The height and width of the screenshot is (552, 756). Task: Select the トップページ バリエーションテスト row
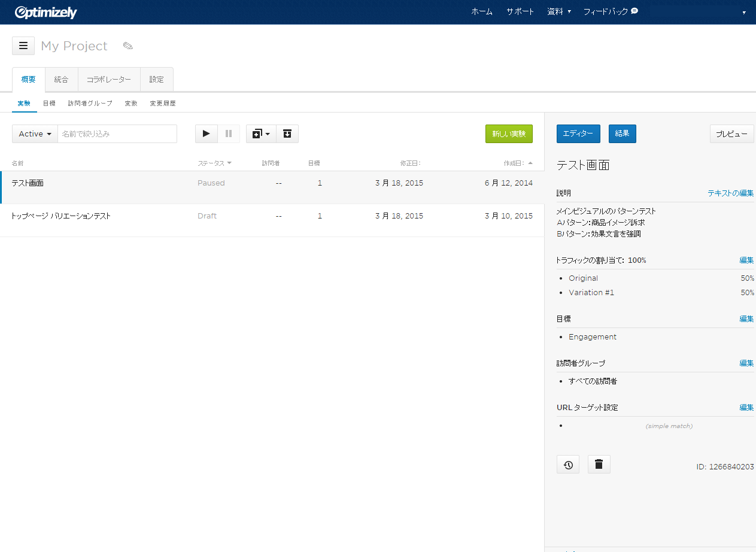pyautogui.click(x=61, y=216)
